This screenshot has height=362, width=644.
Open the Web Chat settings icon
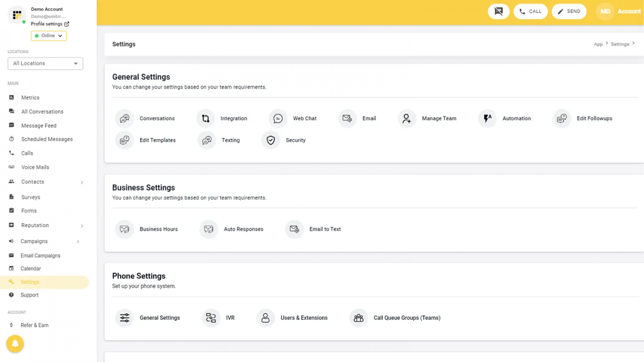point(277,119)
